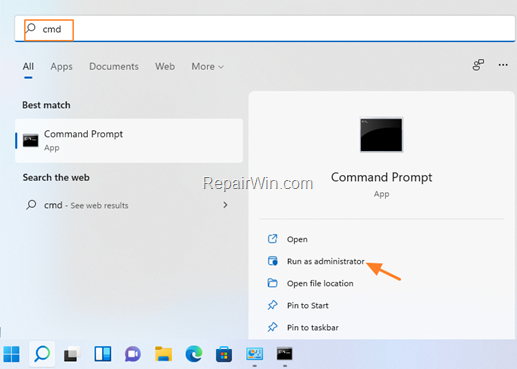Select Pin to Start option
Image resolution: width=517 pixels, height=369 pixels.
click(308, 305)
